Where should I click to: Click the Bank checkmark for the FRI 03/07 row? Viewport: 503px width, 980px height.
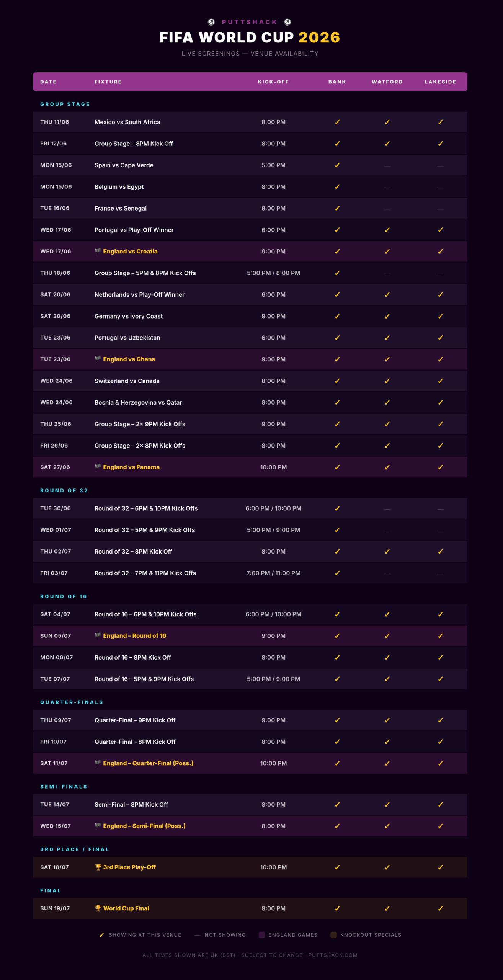(x=337, y=573)
